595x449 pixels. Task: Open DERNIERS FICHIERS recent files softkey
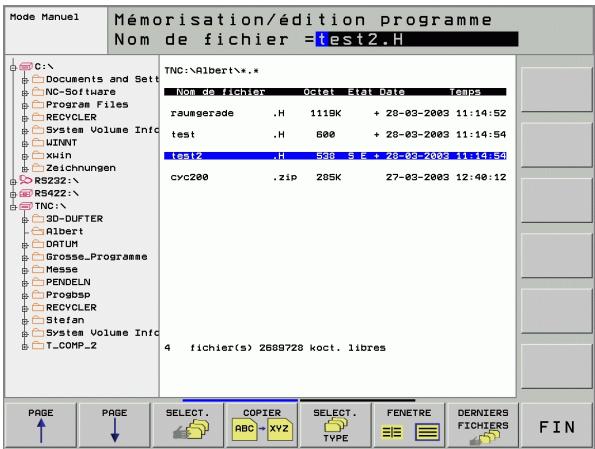[x=483, y=425]
